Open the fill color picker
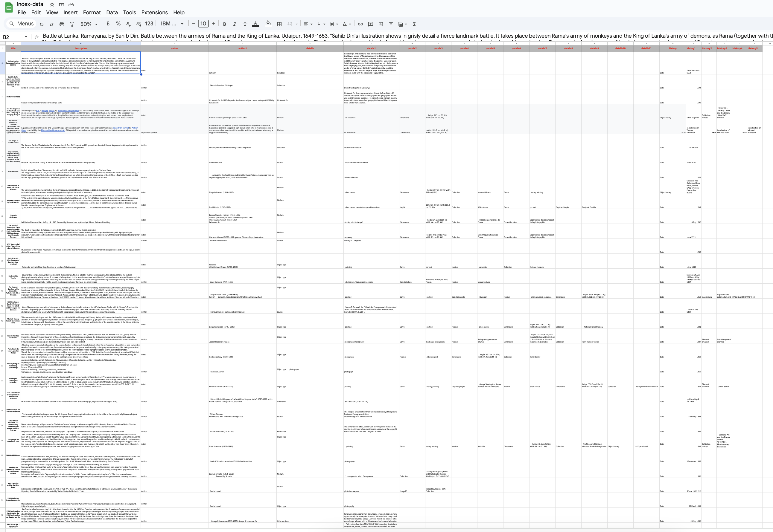 [269, 24]
